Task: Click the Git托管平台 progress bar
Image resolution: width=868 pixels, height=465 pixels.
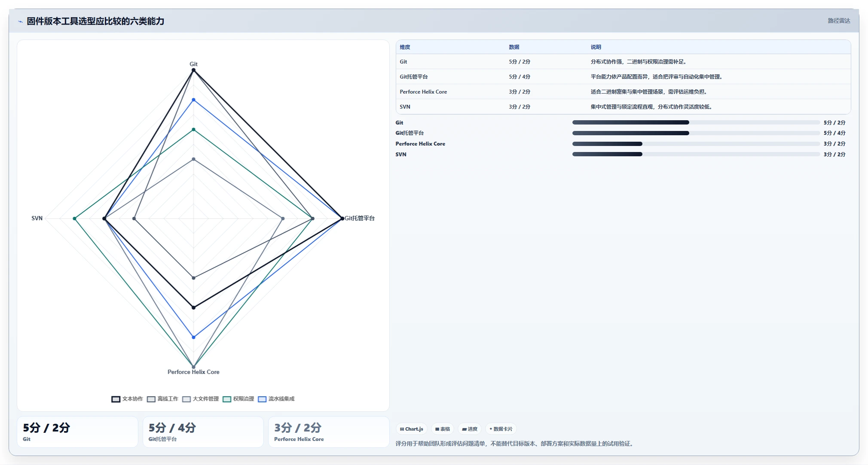Action: tap(696, 133)
